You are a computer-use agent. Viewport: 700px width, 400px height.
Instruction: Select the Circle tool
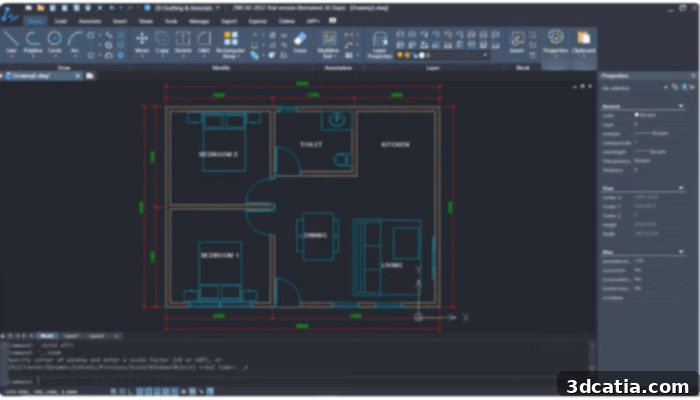(54, 42)
